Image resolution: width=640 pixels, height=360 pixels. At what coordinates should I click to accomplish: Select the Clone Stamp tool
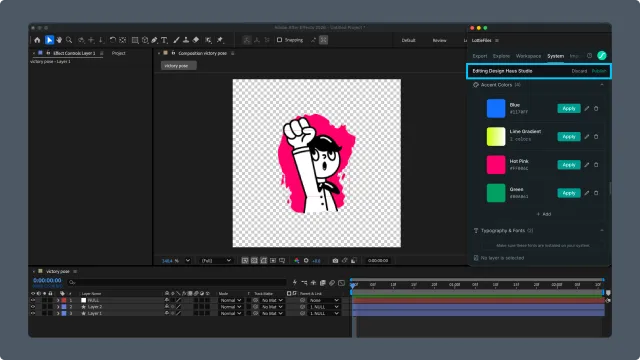(x=186, y=40)
